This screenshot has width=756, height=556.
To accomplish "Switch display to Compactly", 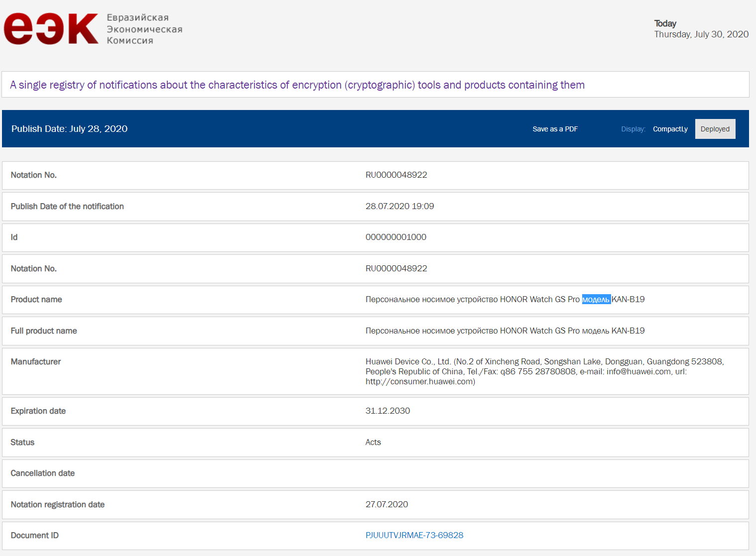I will 670,129.
